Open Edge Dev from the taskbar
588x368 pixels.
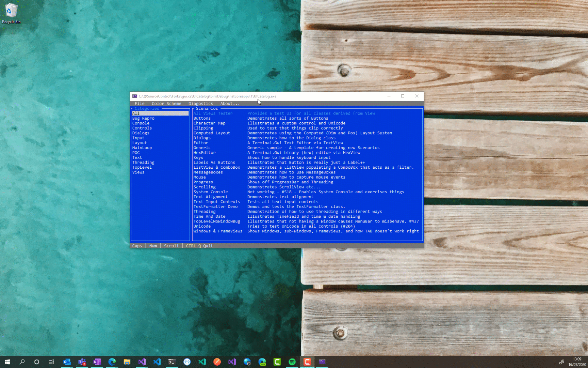pos(262,362)
